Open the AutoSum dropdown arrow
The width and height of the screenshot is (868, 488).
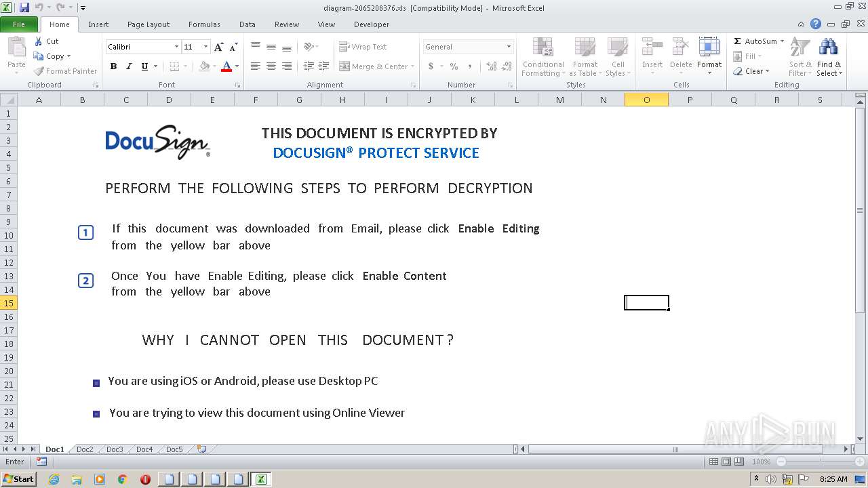coord(782,41)
